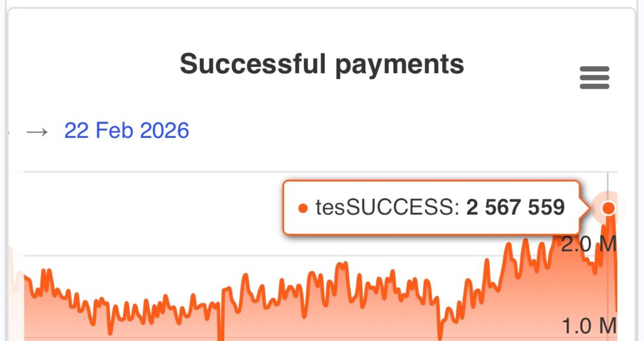Click the vertical crosshair line above the marker
This screenshot has width=644, height=341.
[608, 185]
